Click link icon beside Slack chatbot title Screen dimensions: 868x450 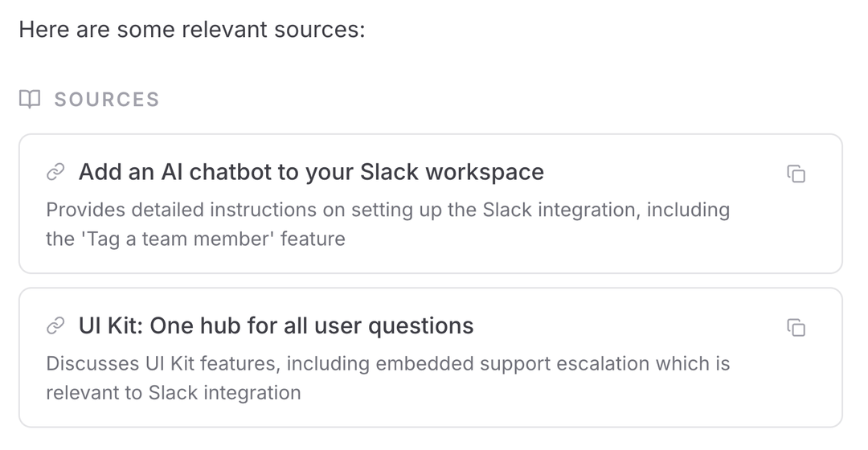(x=55, y=172)
